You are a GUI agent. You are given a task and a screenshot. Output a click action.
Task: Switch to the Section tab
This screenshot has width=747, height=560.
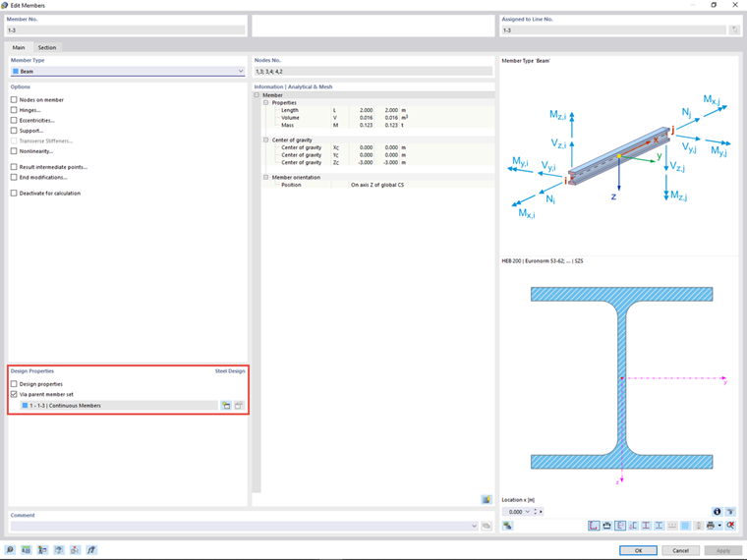(47, 47)
